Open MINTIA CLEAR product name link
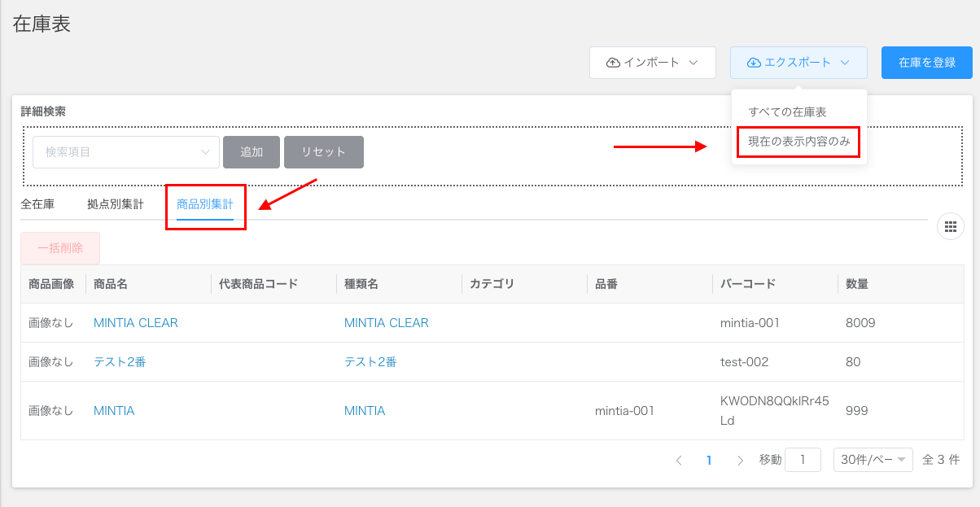Image resolution: width=980 pixels, height=507 pixels. point(136,323)
